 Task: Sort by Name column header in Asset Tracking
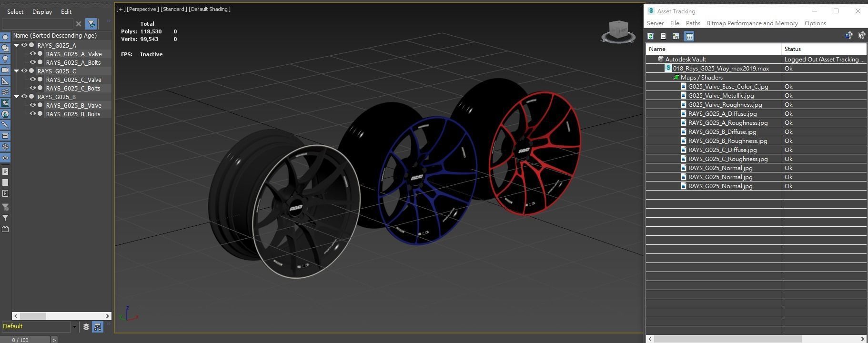(x=714, y=49)
